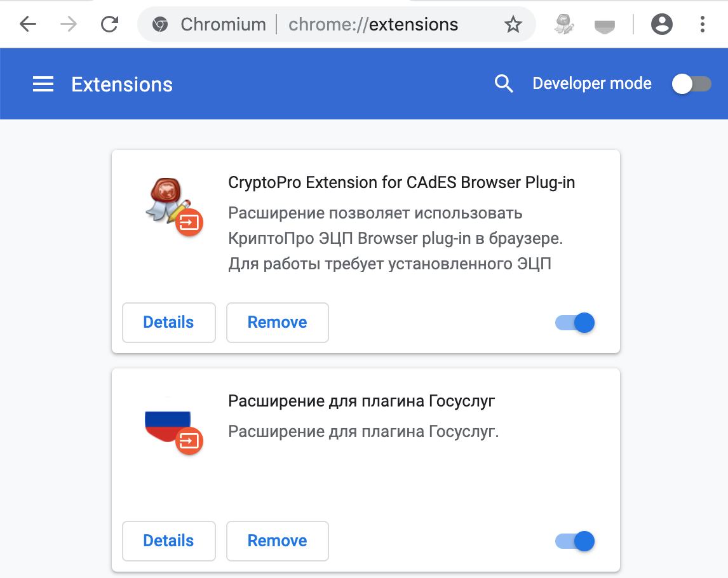
Task: Open the CryptoPro extension toolbar icon
Action: pos(563,25)
